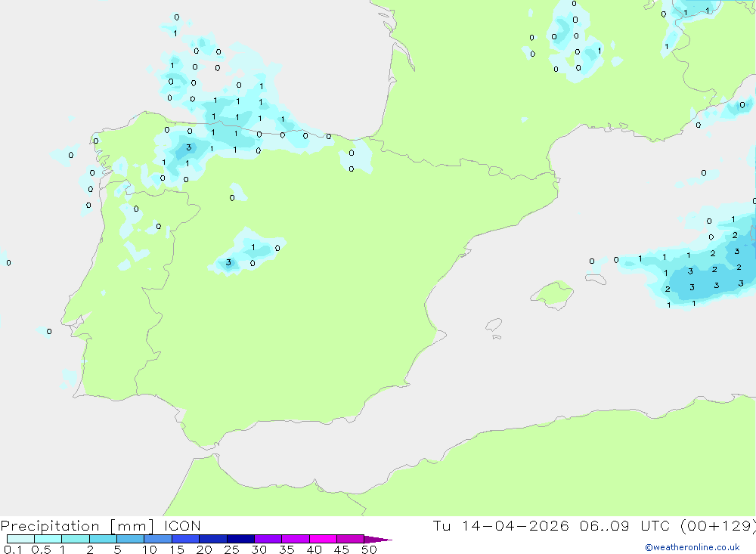Click the island of Ibiza on the map
756x554 pixels.
point(494,325)
